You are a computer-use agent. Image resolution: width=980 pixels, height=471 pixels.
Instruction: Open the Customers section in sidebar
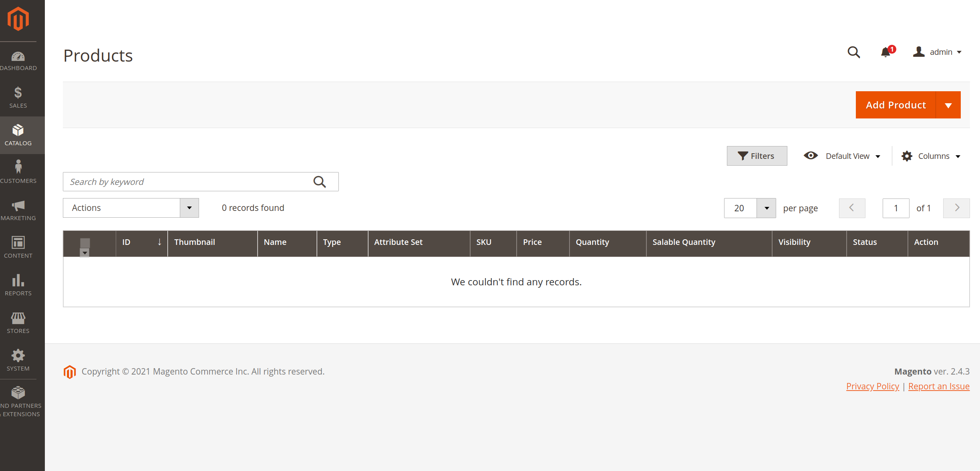coord(18,172)
